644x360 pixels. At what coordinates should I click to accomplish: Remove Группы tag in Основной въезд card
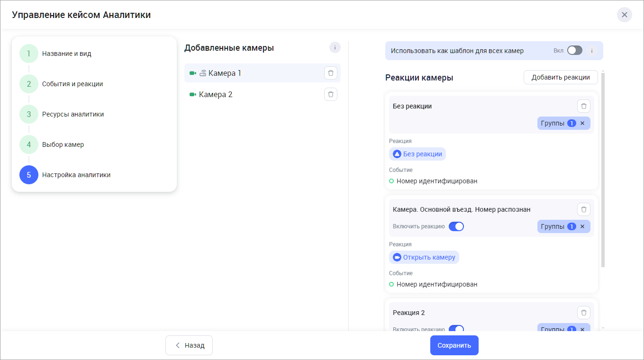pos(582,226)
